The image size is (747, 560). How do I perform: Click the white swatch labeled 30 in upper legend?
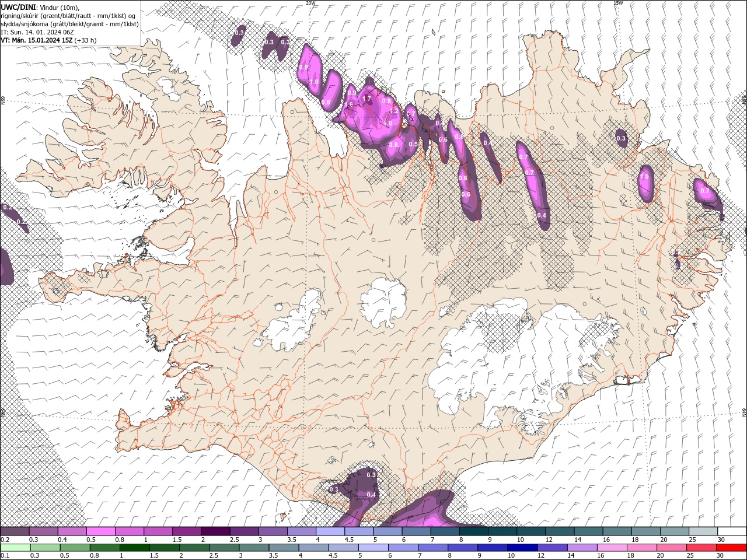(x=732, y=531)
